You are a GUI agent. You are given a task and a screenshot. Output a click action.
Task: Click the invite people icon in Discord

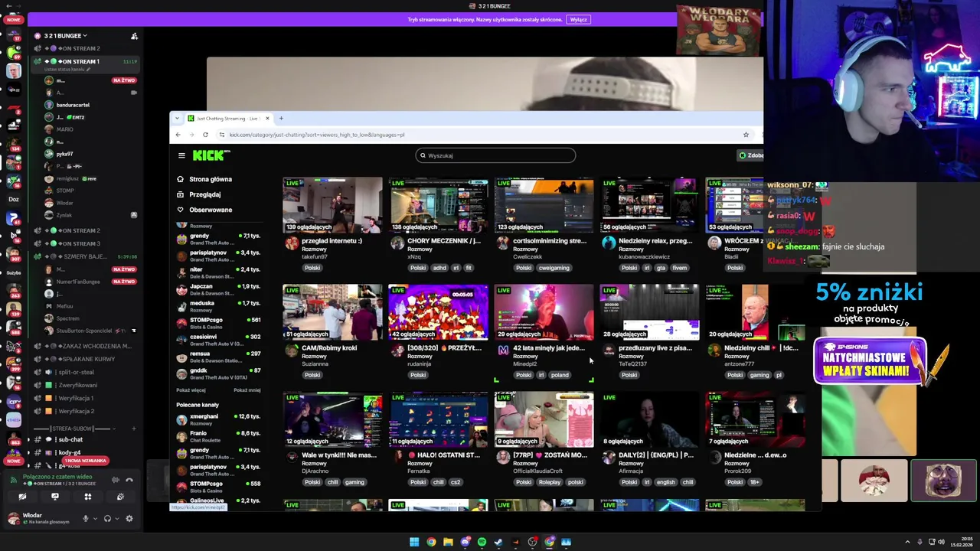point(134,36)
